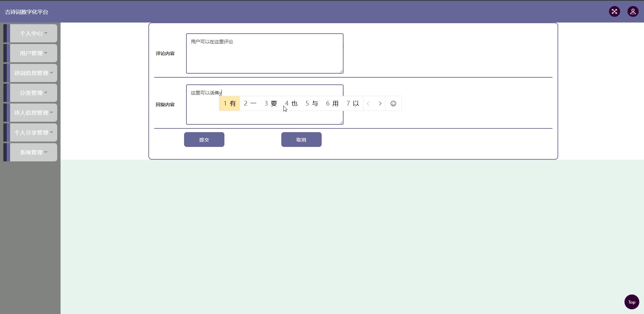
Task: Click the 回复内容 field label
Action: [165, 105]
